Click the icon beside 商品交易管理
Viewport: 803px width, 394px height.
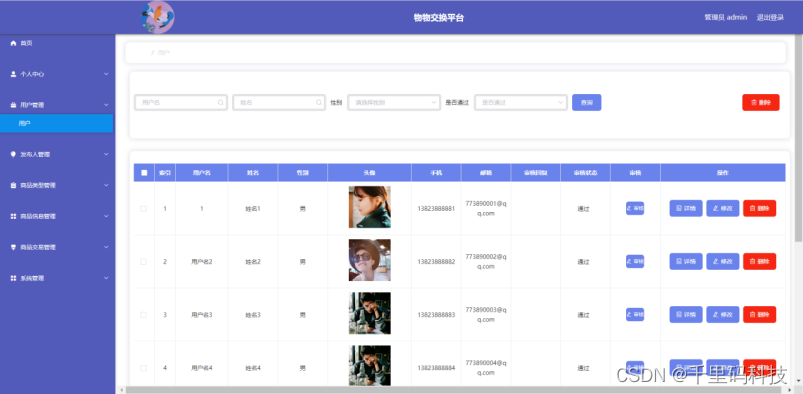click(x=13, y=247)
